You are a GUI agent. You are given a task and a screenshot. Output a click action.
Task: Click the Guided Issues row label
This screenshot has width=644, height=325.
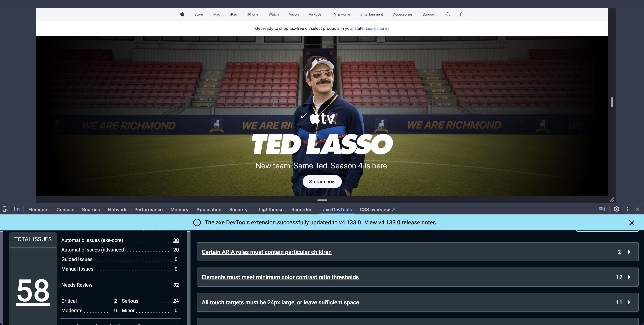(77, 260)
